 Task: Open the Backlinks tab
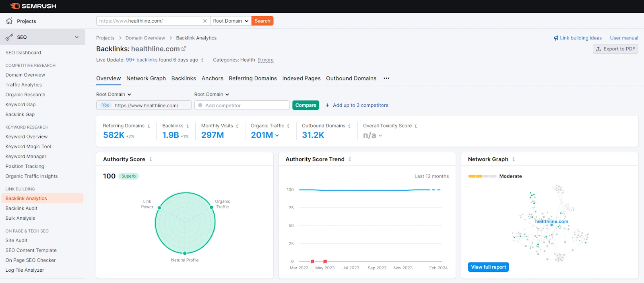point(184,78)
